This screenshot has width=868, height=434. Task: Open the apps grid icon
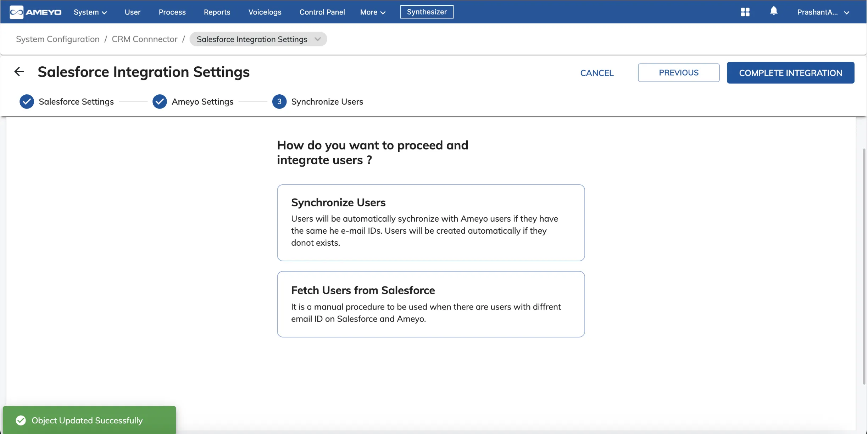tap(745, 12)
